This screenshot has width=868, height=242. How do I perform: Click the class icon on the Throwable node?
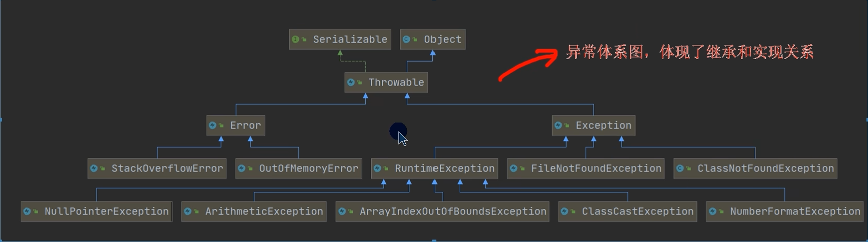351,82
